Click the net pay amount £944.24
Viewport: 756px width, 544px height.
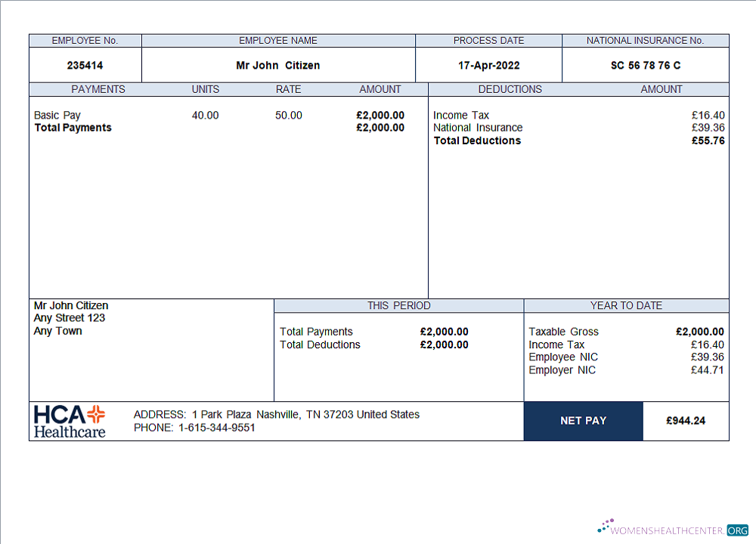click(685, 421)
